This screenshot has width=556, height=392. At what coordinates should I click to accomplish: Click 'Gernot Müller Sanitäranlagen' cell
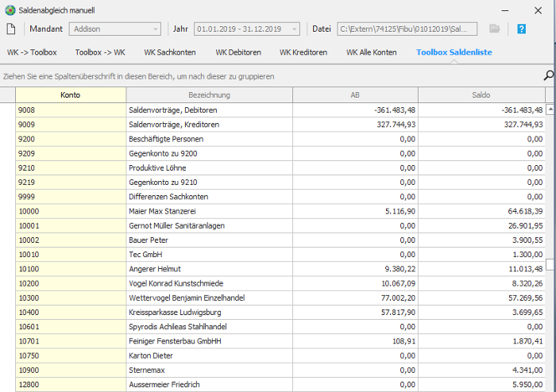pos(209,226)
